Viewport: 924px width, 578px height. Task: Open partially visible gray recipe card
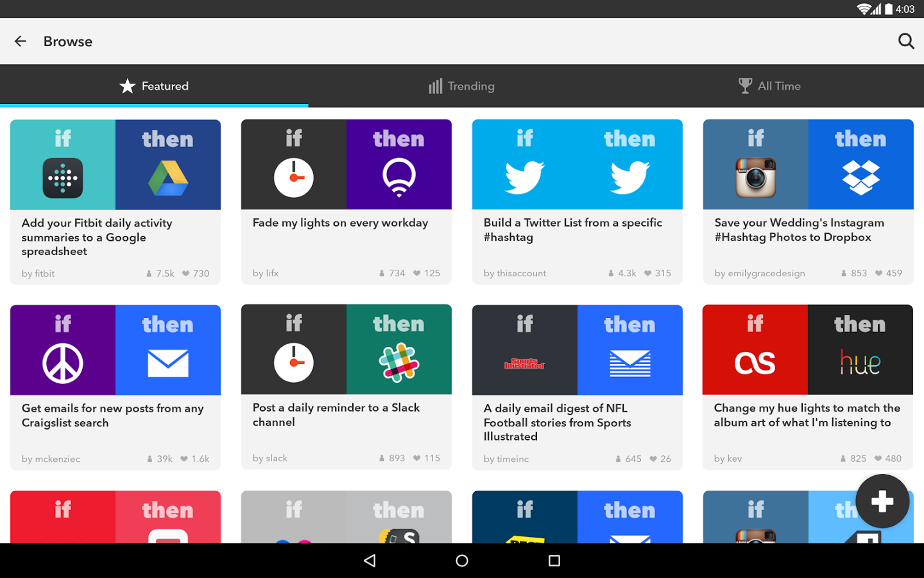pyautogui.click(x=346, y=517)
